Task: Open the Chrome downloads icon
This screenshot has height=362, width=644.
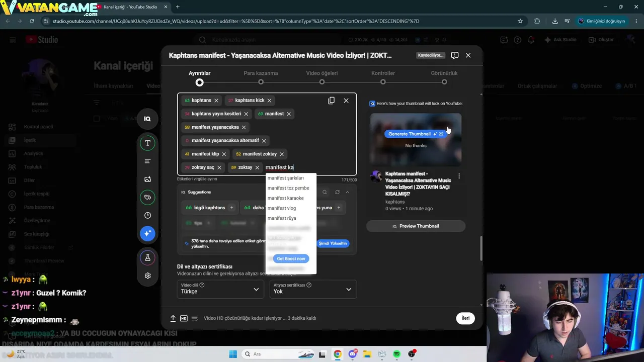Action: 555,21
